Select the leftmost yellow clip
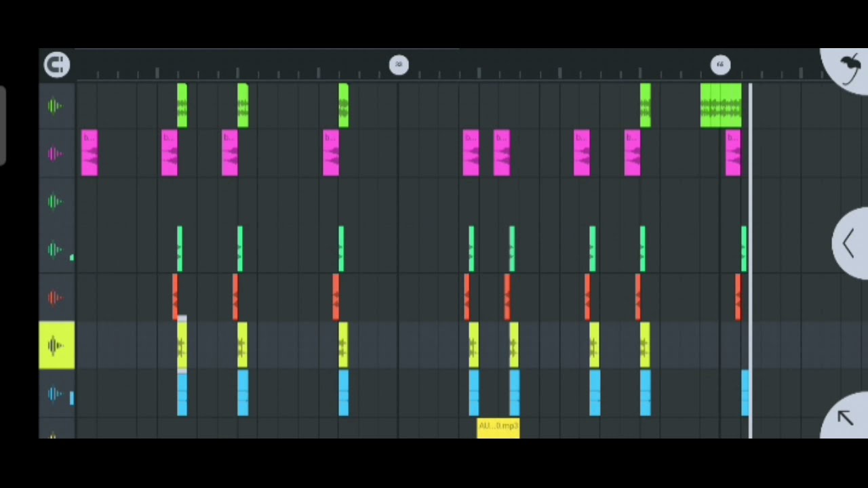Screen dimensions: 868x488 tap(182, 346)
